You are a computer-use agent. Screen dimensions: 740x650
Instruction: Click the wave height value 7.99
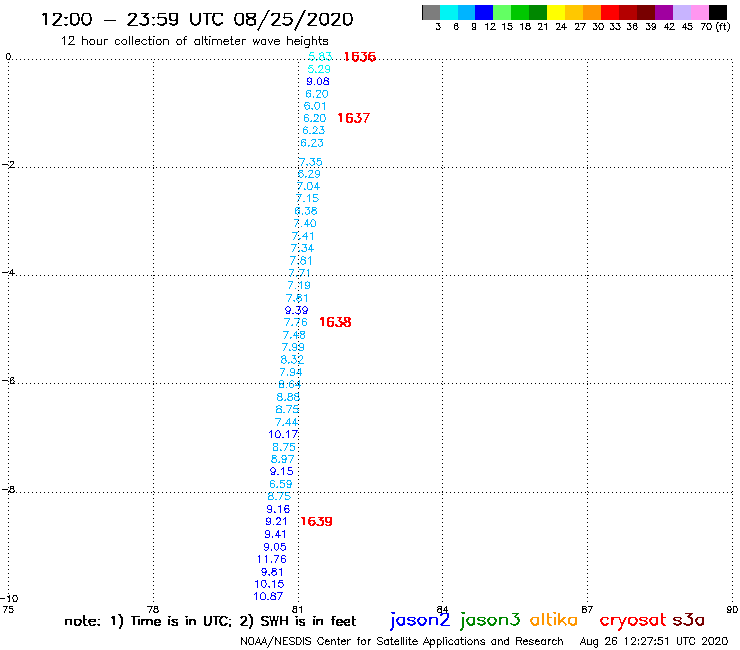click(293, 347)
